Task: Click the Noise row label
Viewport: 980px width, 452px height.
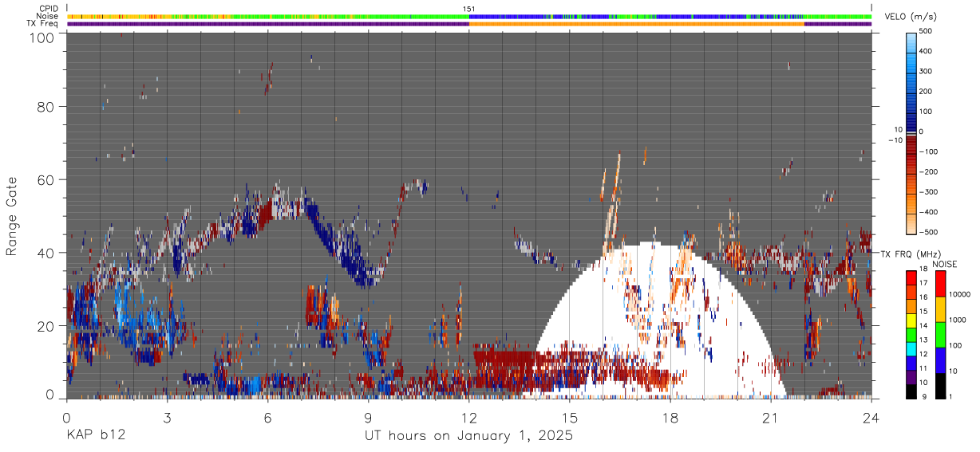Action: 48,16
